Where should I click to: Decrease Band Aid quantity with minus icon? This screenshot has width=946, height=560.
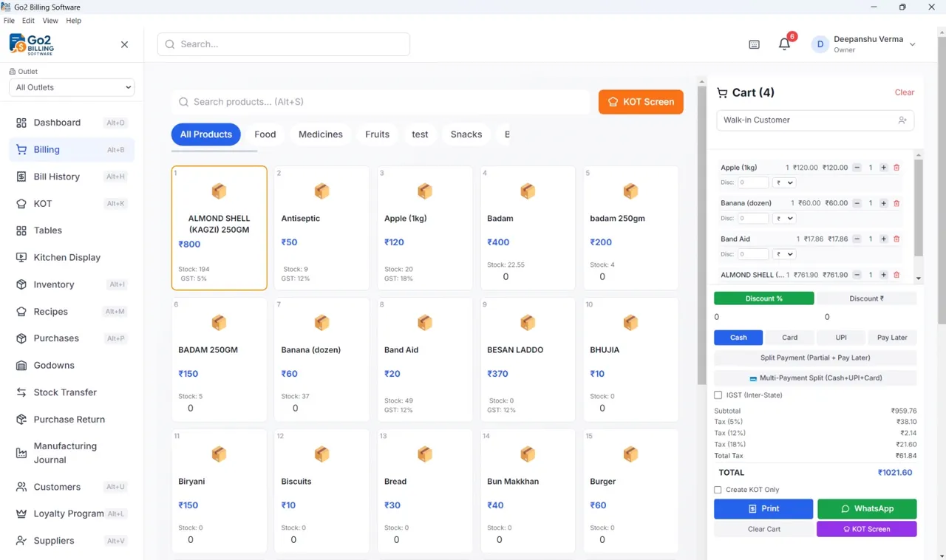(x=857, y=239)
